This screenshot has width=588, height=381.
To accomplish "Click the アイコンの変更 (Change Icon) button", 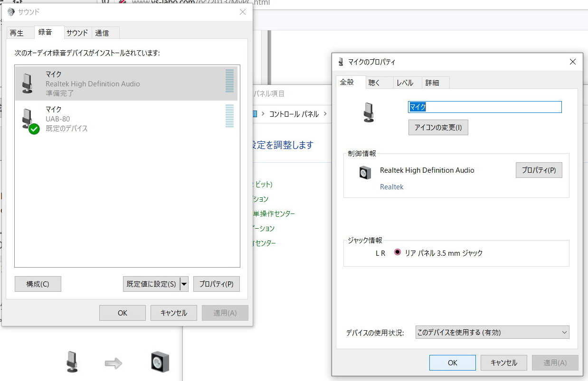I will pos(438,128).
